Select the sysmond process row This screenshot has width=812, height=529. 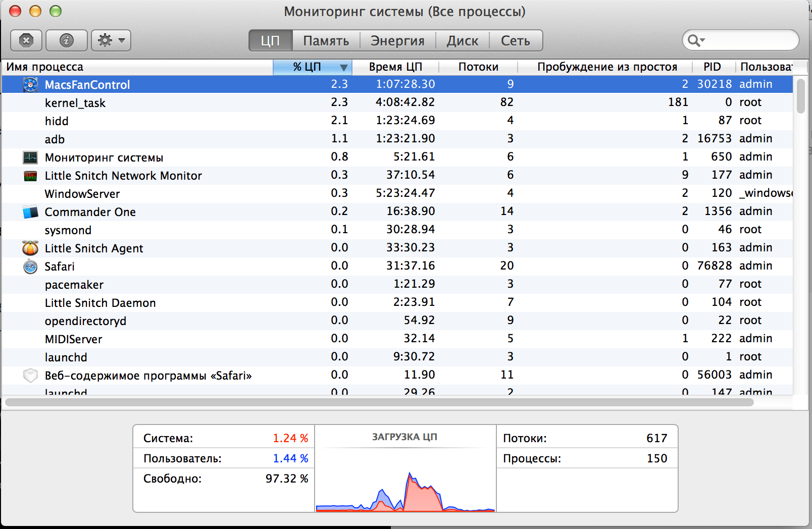click(x=397, y=230)
